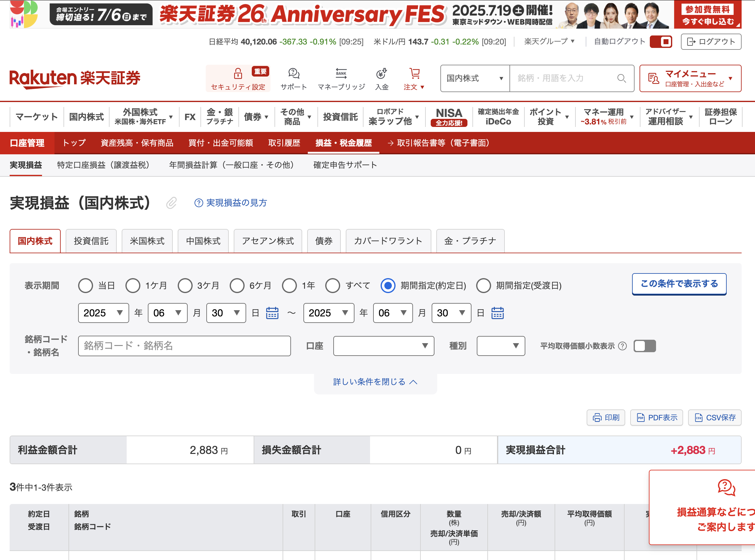Open iDeCo navigation item
The height and width of the screenshot is (560, 755).
[498, 117]
